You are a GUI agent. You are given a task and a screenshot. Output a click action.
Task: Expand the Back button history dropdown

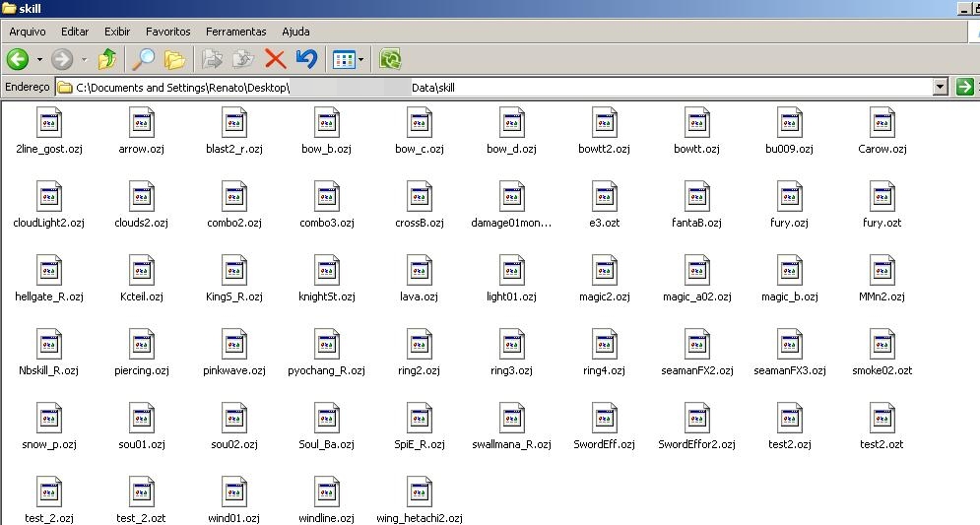(x=39, y=60)
